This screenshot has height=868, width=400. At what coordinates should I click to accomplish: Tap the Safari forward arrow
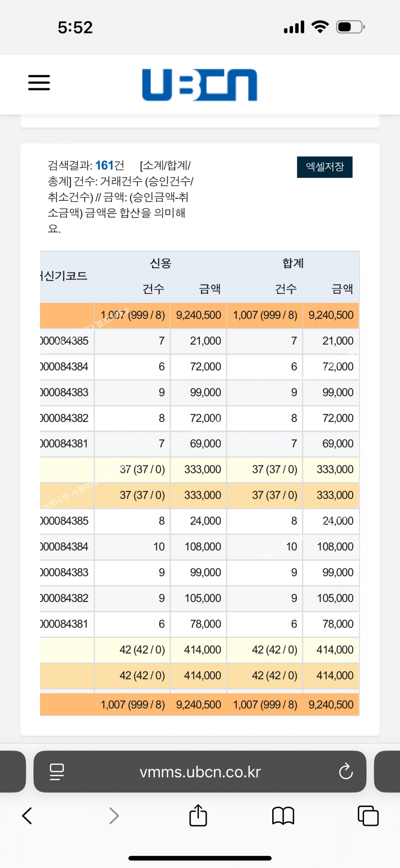[114, 816]
